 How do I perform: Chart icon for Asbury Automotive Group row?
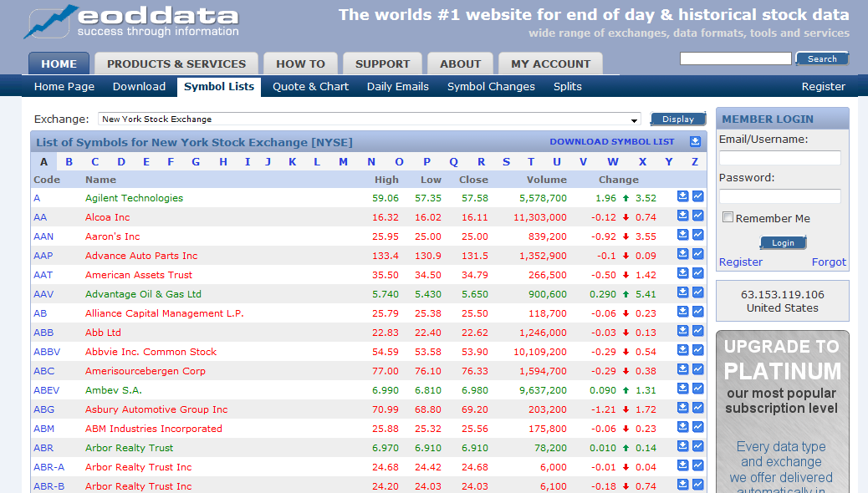click(698, 407)
